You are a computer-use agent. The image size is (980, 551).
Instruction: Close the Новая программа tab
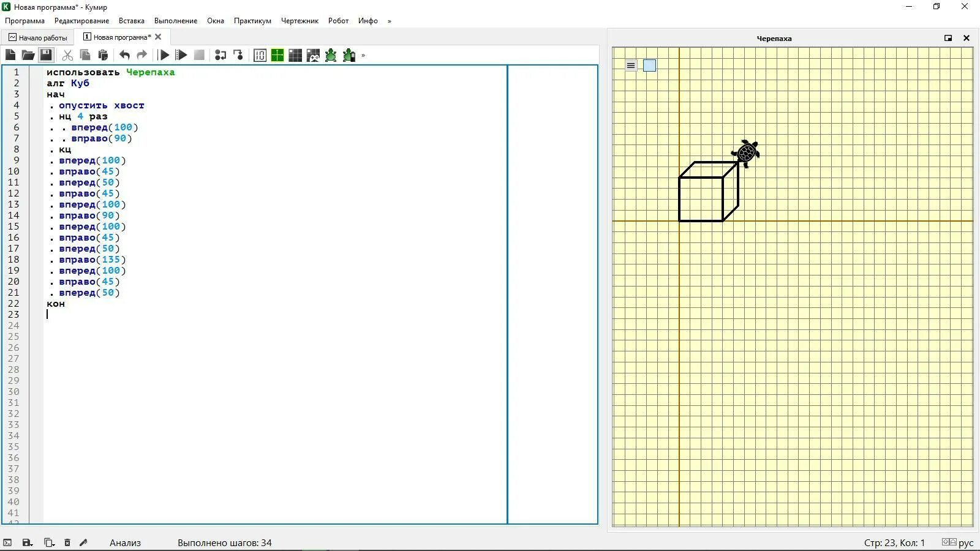pos(158,37)
